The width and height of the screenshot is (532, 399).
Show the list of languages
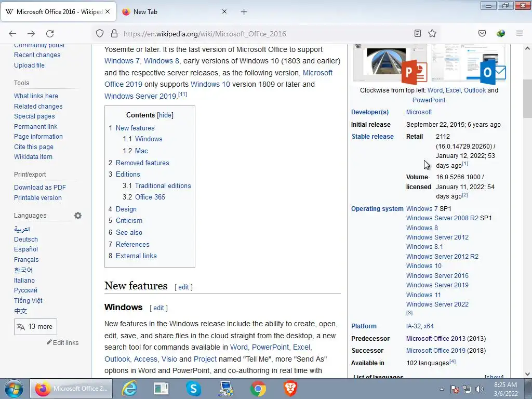pos(494,377)
